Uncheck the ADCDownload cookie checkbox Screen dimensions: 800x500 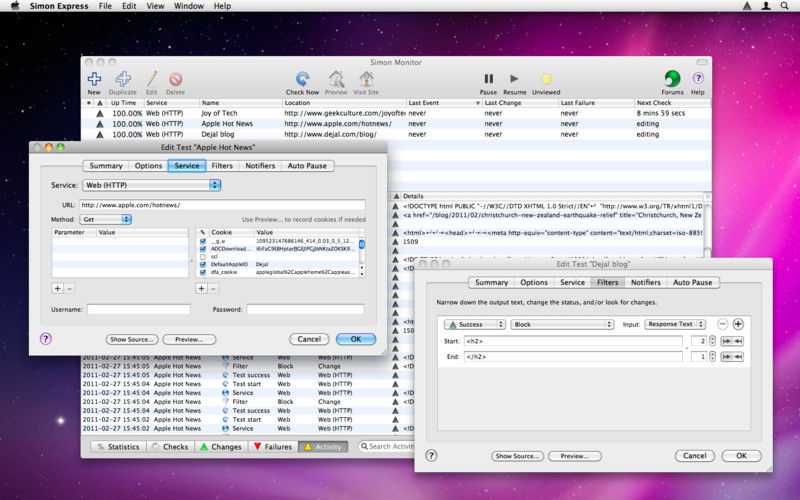(x=203, y=249)
